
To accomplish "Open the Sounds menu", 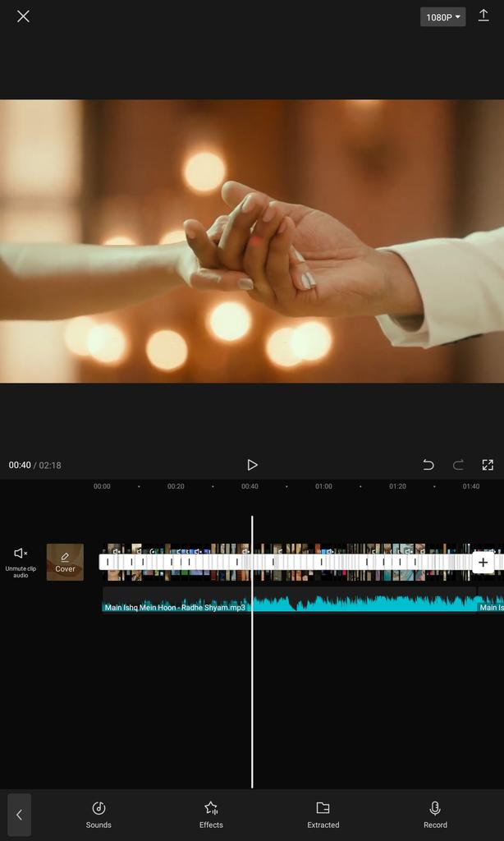I will [99, 815].
